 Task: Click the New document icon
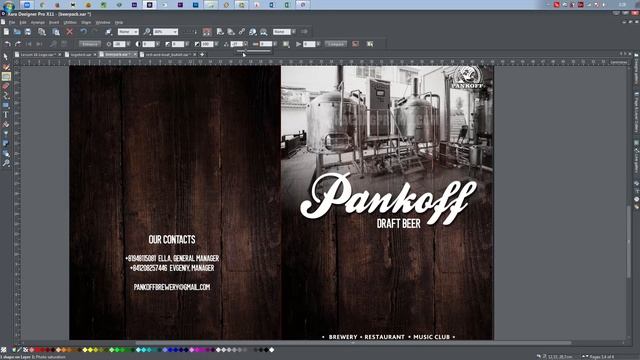click(6, 31)
